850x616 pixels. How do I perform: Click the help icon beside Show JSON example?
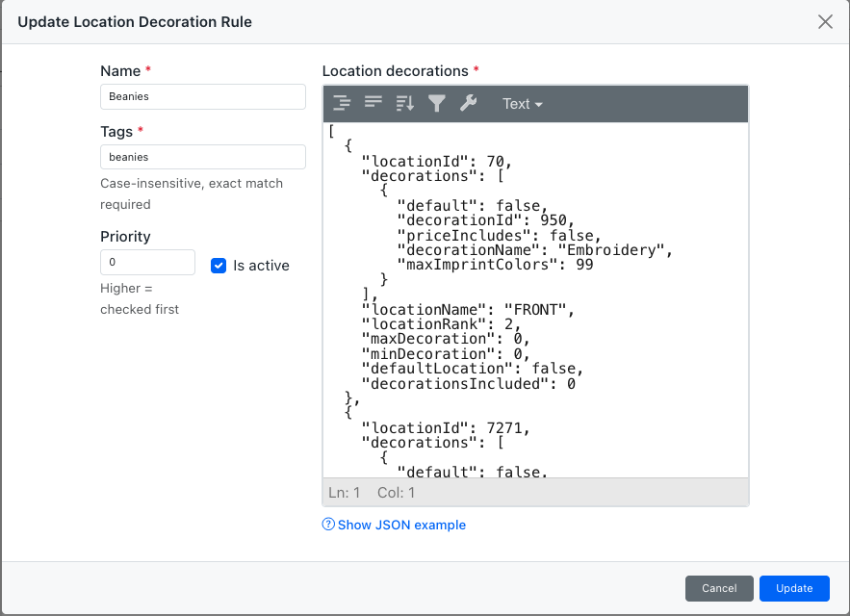(x=328, y=525)
